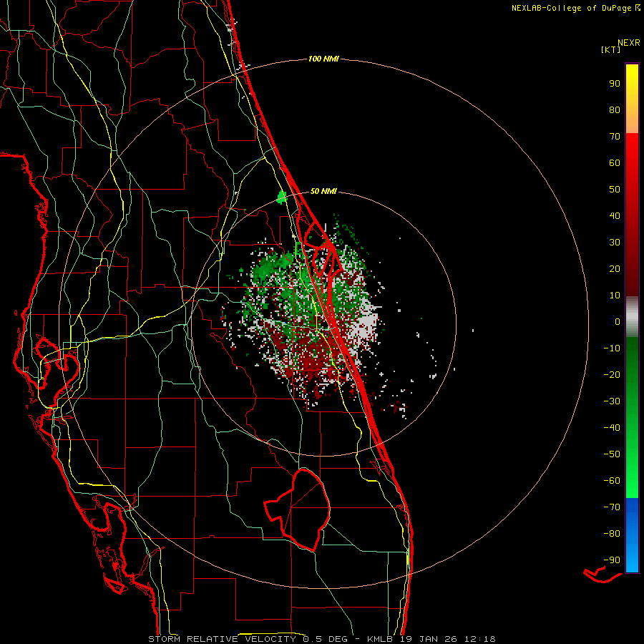644x644 pixels.
Task: Click the storm relative velocity product caption
Action: pyautogui.click(x=321, y=639)
